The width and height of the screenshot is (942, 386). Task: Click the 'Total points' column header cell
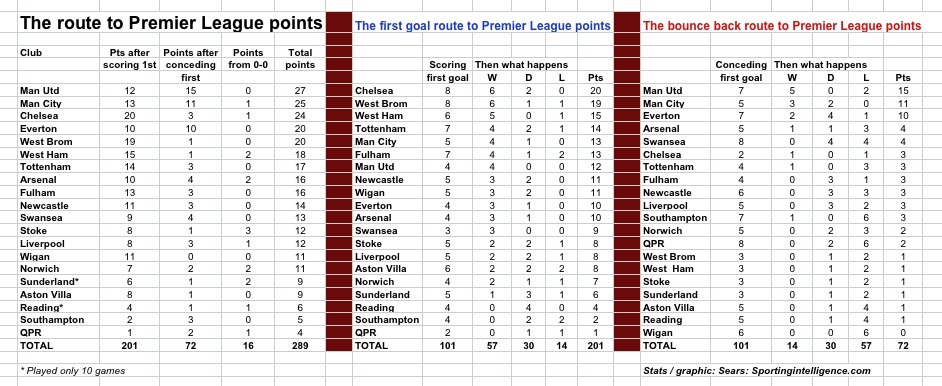298,59
